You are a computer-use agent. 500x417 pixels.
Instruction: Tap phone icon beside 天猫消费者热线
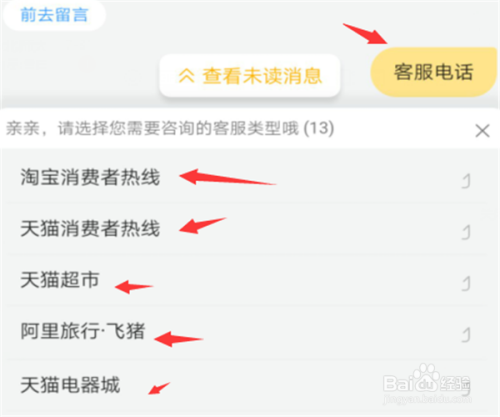click(466, 232)
